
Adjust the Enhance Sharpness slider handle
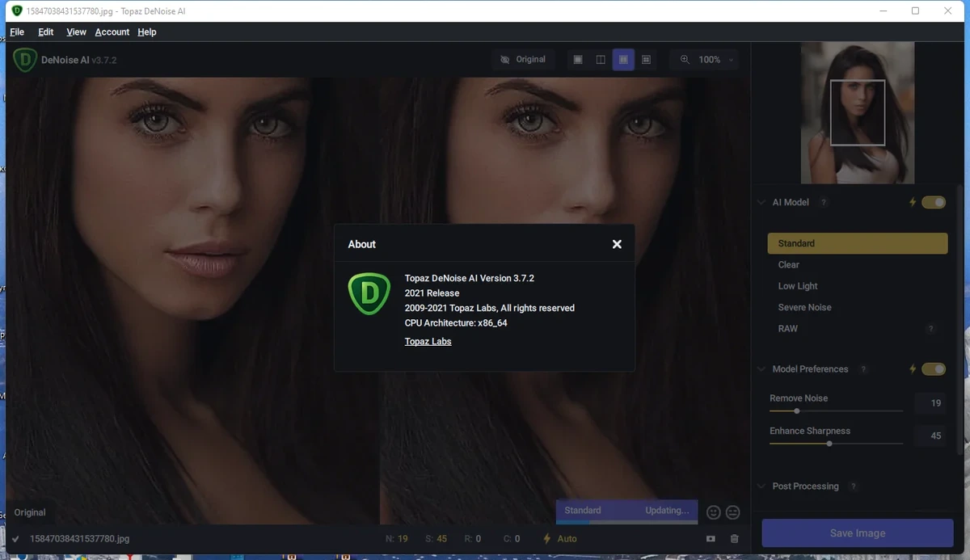[x=829, y=444]
